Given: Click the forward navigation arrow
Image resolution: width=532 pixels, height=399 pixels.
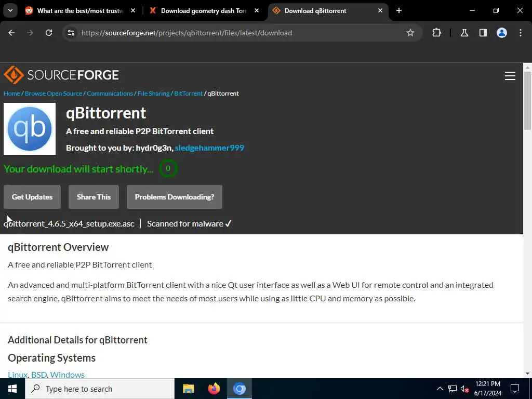Looking at the screenshot, I should 30,33.
